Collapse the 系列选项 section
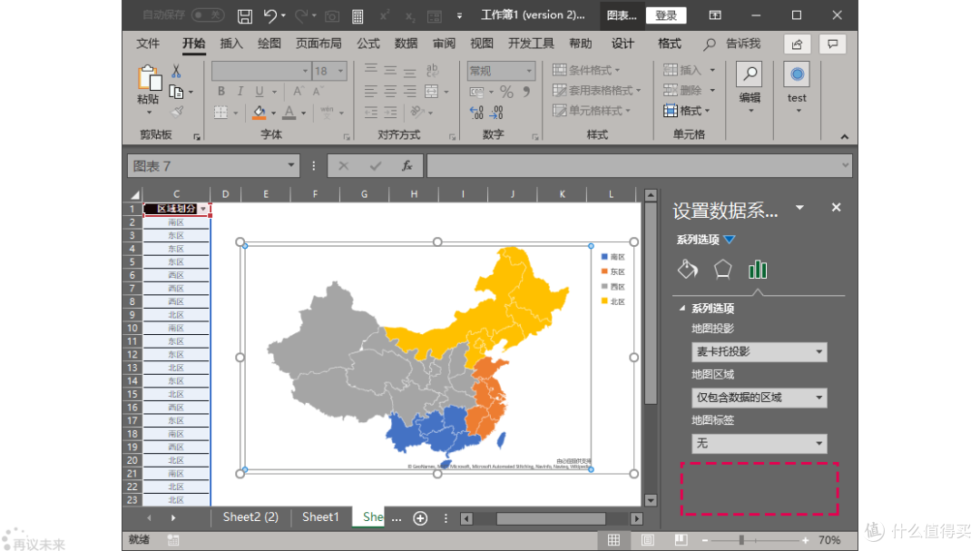Screen dimensions: 980x551 [682, 309]
